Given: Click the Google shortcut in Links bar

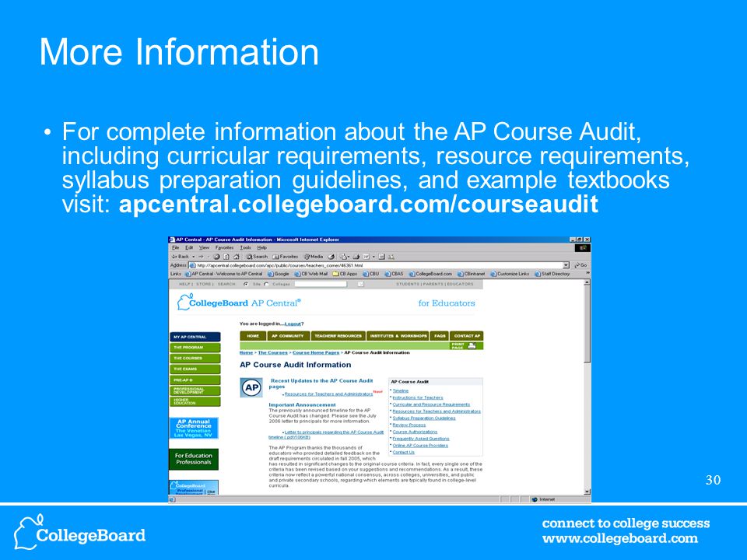Looking at the screenshot, I should (x=279, y=274).
